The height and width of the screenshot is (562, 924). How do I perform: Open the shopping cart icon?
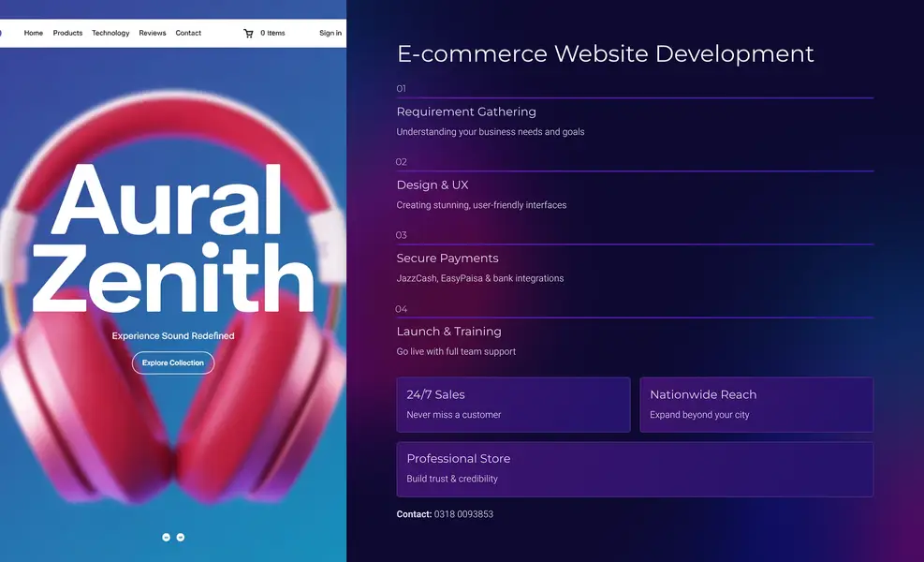248,34
